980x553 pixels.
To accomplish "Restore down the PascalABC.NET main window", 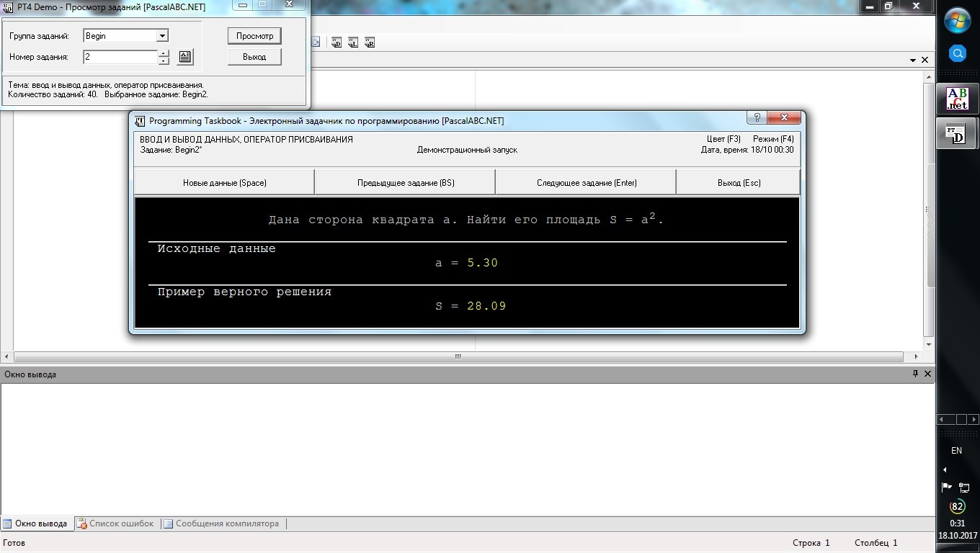I will (x=888, y=6).
